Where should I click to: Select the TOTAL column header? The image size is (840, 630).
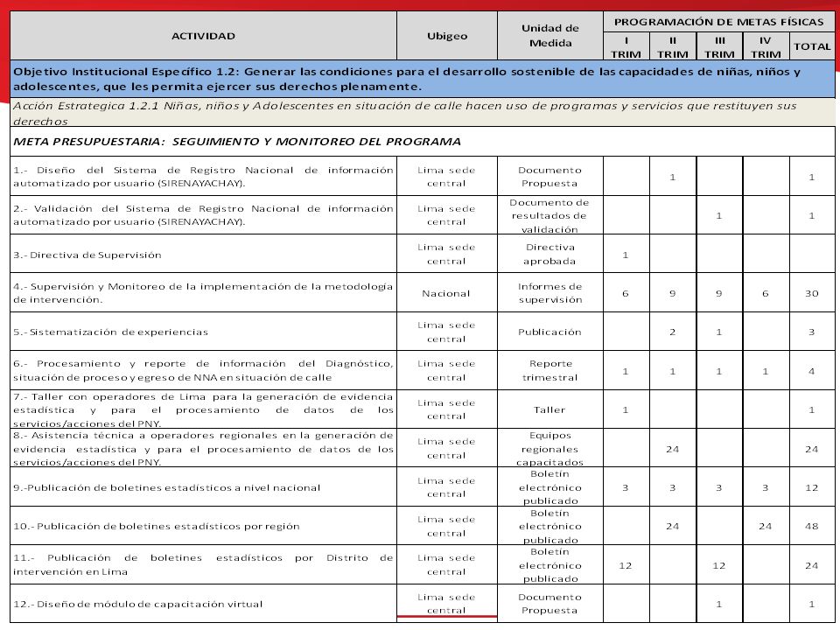click(812, 46)
